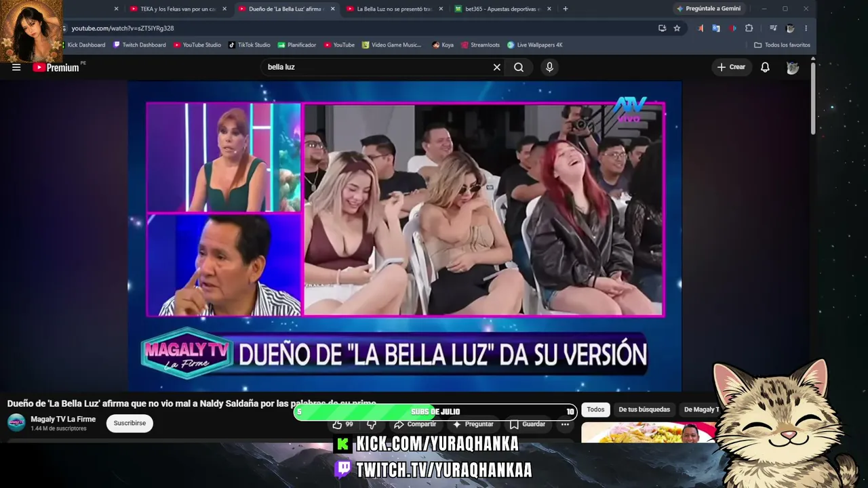Image resolution: width=868 pixels, height=488 pixels.
Task: Click the magnifier search button
Action: tap(519, 67)
